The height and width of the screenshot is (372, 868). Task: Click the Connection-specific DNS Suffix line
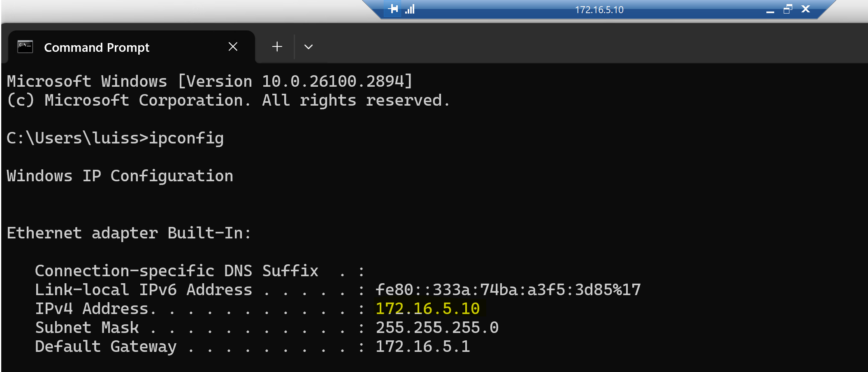coord(200,271)
